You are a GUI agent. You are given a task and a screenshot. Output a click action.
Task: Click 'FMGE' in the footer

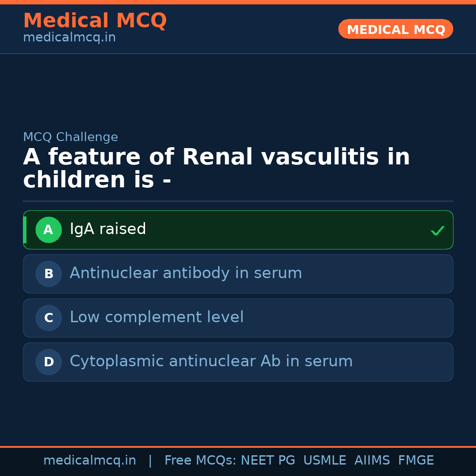pyautogui.click(x=416, y=461)
